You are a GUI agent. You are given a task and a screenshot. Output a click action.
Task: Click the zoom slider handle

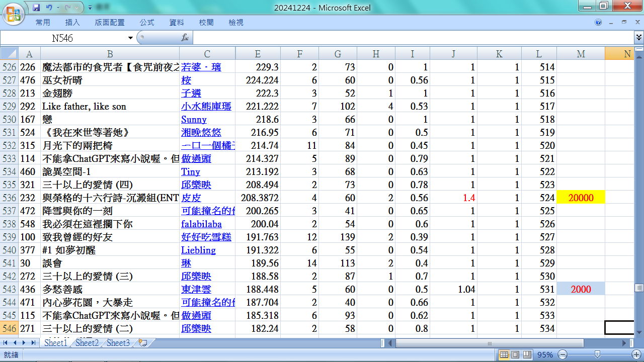[x=597, y=355]
